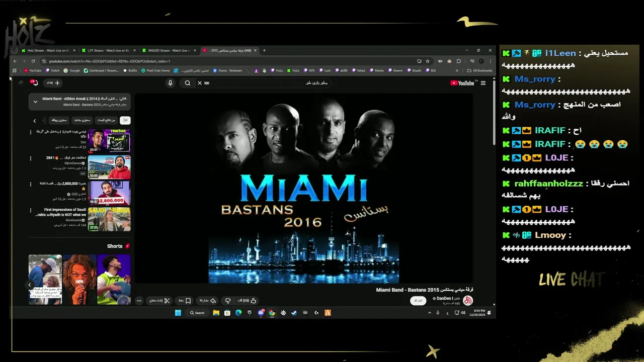Viewport: 644px width, 362px height.
Task: Open a new browser tab
Action: pyautogui.click(x=264, y=50)
